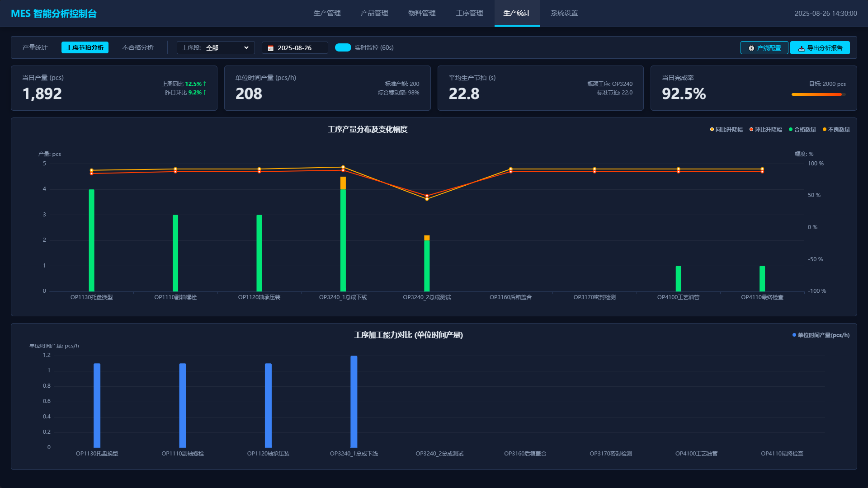Open the 生产管理 nav tab
The image size is (868, 488).
[x=327, y=13]
